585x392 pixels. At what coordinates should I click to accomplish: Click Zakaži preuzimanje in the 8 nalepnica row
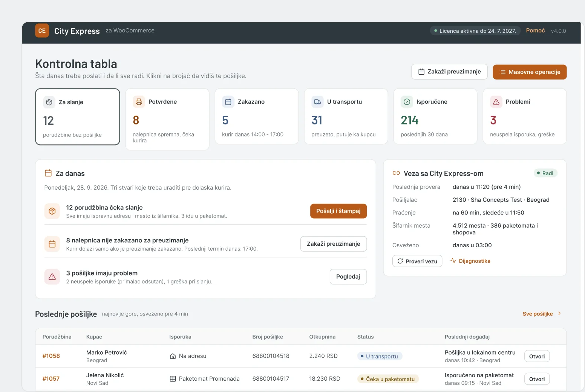[x=334, y=244]
